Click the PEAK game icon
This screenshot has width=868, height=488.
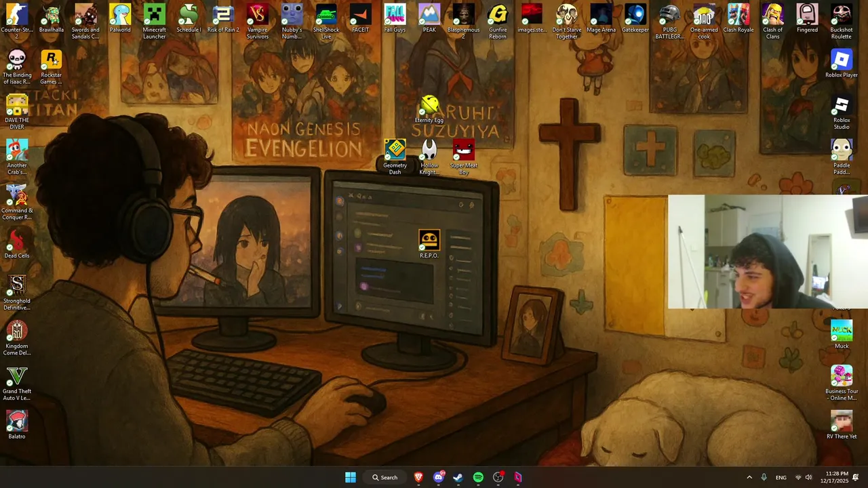429,18
